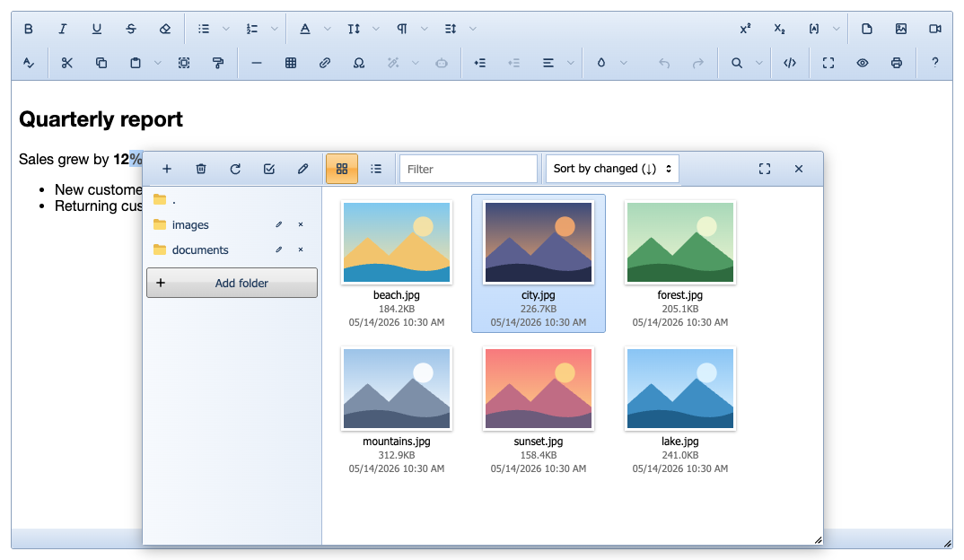Maximize the file browser dialog

(x=765, y=169)
